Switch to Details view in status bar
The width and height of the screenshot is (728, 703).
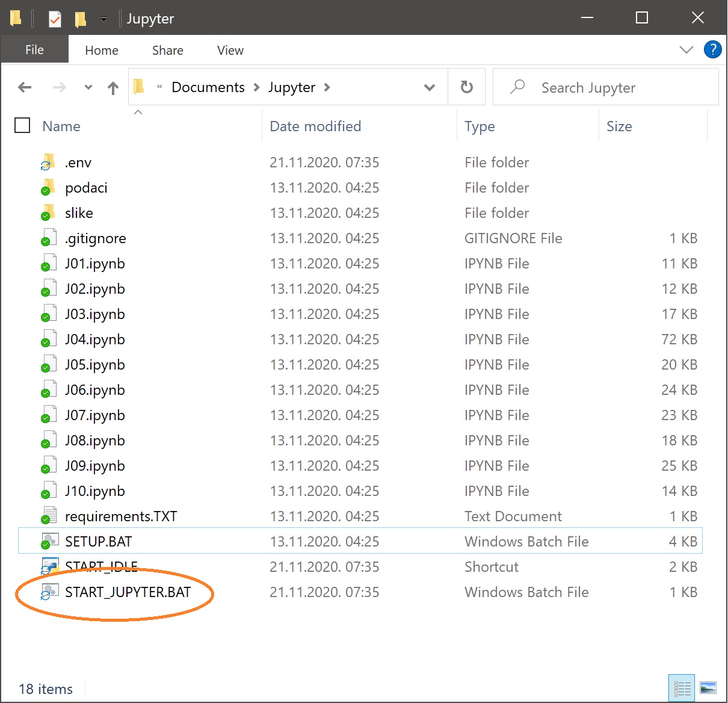tap(682, 688)
